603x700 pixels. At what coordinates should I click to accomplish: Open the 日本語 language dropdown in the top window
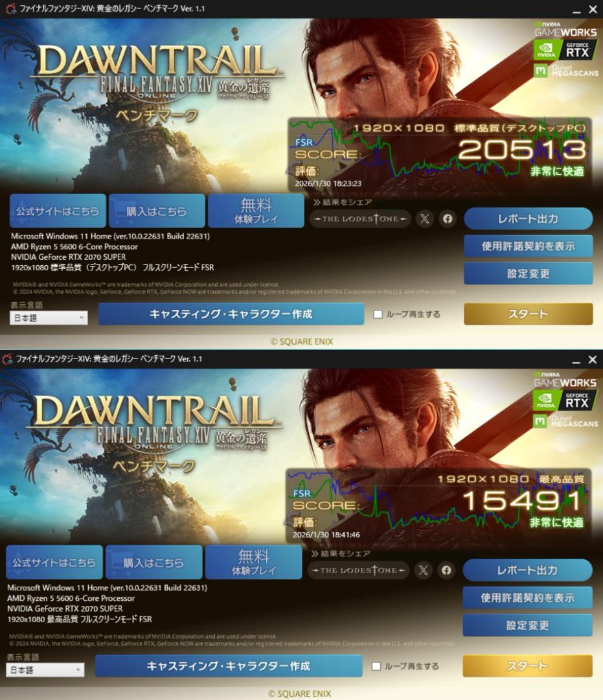pyautogui.click(x=49, y=318)
